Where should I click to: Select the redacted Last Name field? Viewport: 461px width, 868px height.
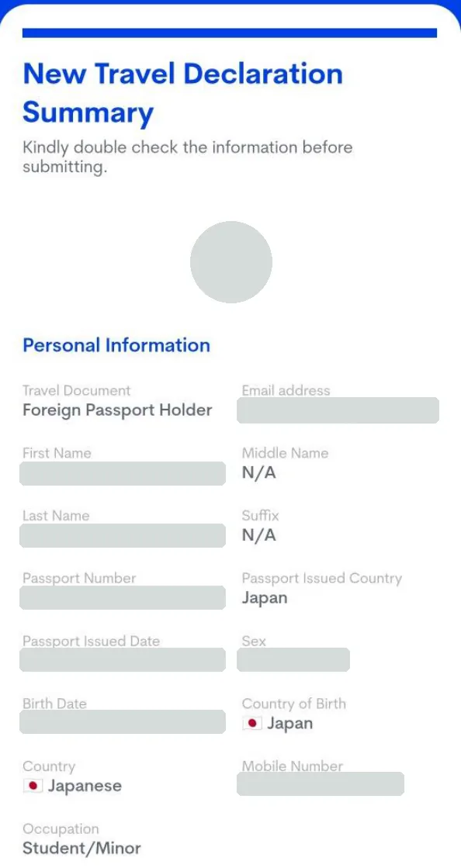pos(123,535)
